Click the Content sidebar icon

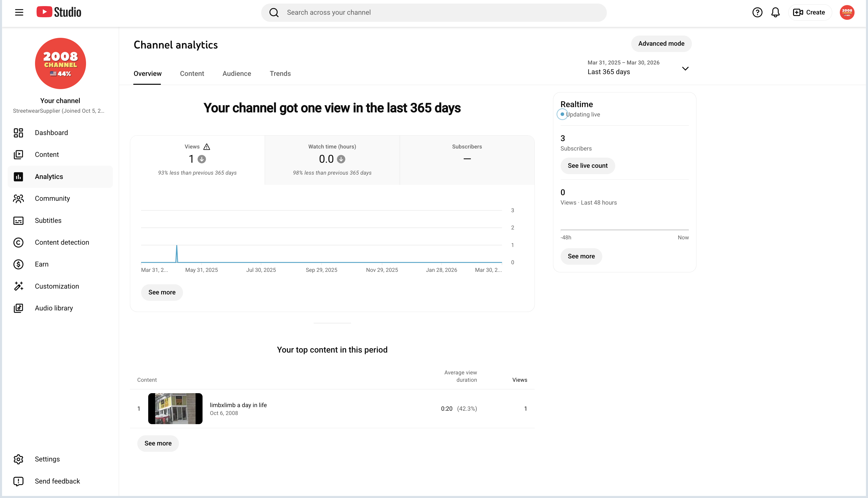19,155
